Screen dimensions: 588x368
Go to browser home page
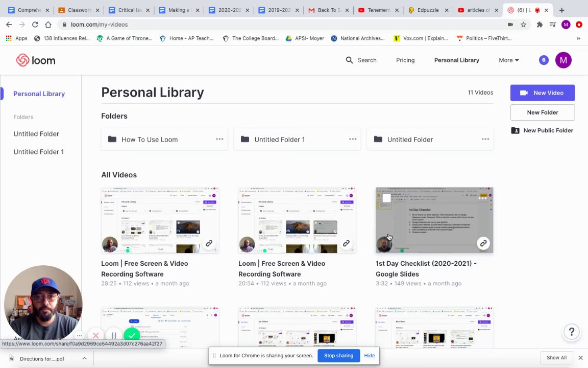[48, 25]
